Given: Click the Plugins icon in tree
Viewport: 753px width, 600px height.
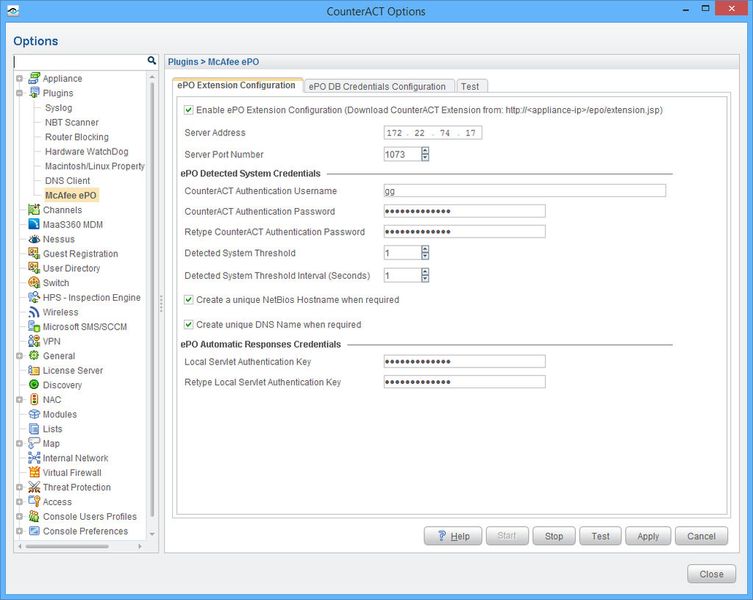Looking at the screenshot, I should [34, 93].
